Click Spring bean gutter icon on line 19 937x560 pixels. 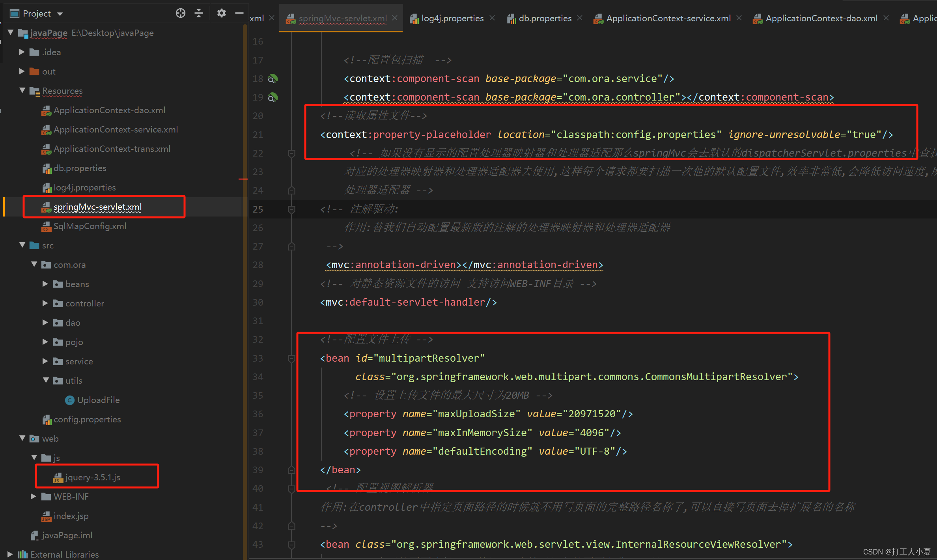[x=273, y=97]
